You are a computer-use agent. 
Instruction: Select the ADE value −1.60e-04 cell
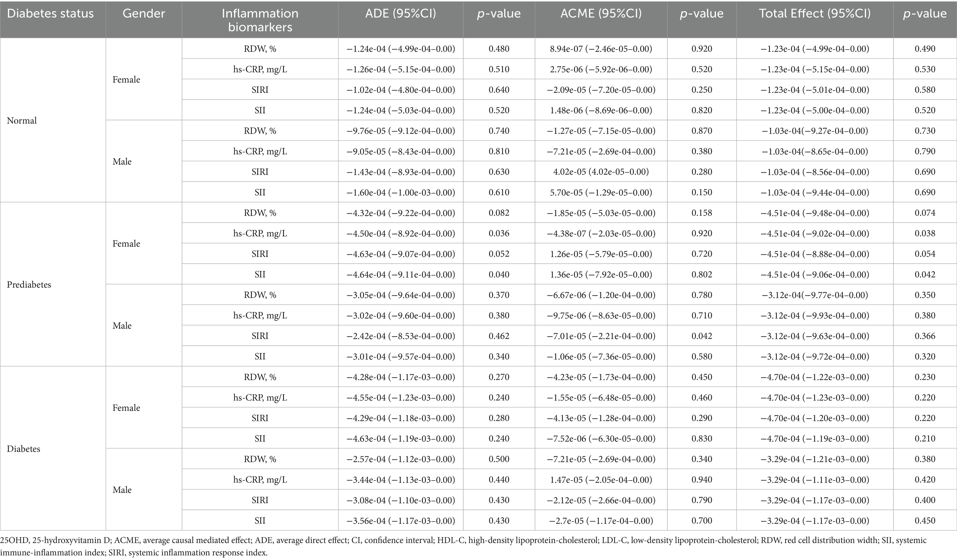pos(400,193)
